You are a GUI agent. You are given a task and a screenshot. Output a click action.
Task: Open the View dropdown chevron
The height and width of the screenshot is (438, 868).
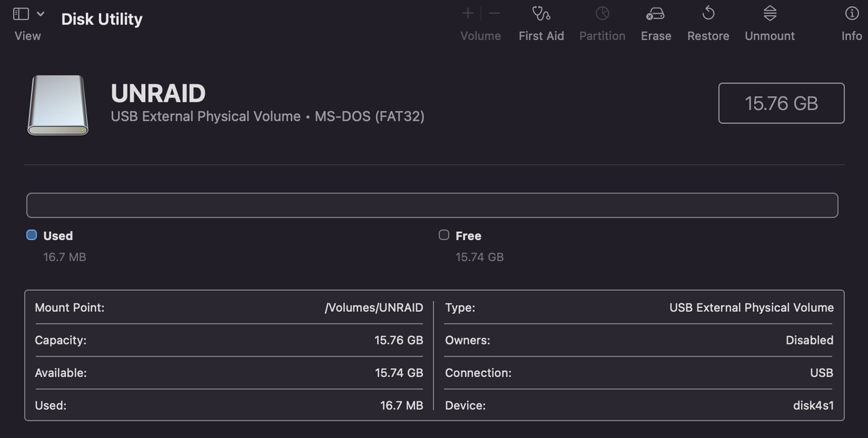pos(41,14)
